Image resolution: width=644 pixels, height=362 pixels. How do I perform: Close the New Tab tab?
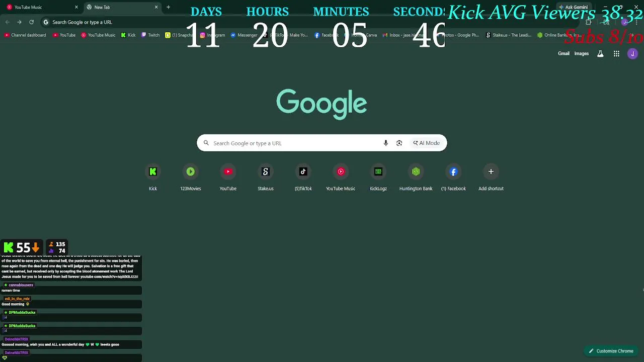[156, 7]
